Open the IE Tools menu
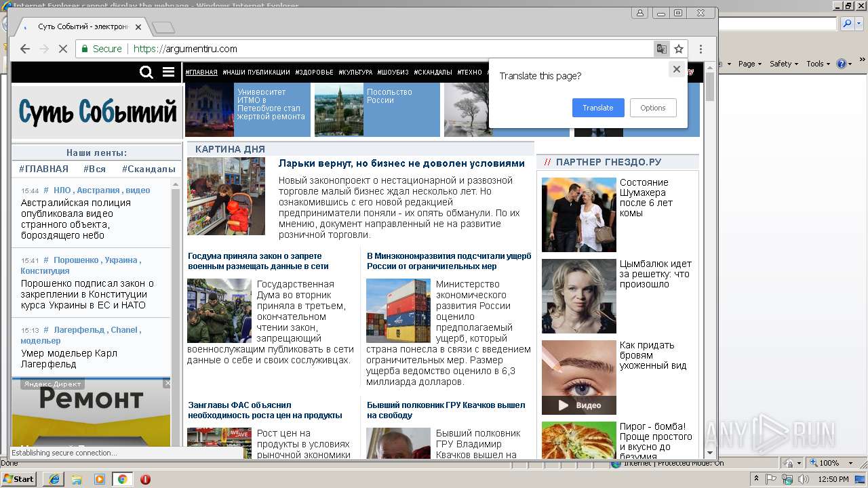868x488 pixels. click(x=817, y=64)
